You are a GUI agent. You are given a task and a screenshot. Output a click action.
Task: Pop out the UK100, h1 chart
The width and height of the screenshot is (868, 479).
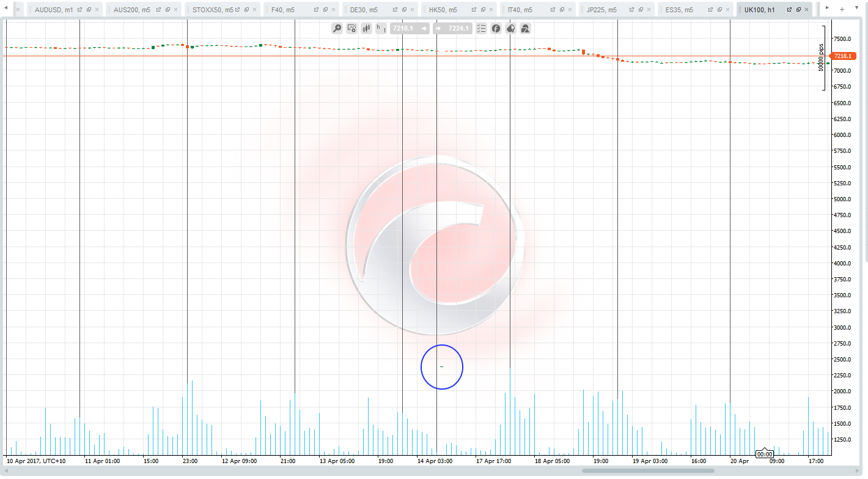tap(790, 10)
